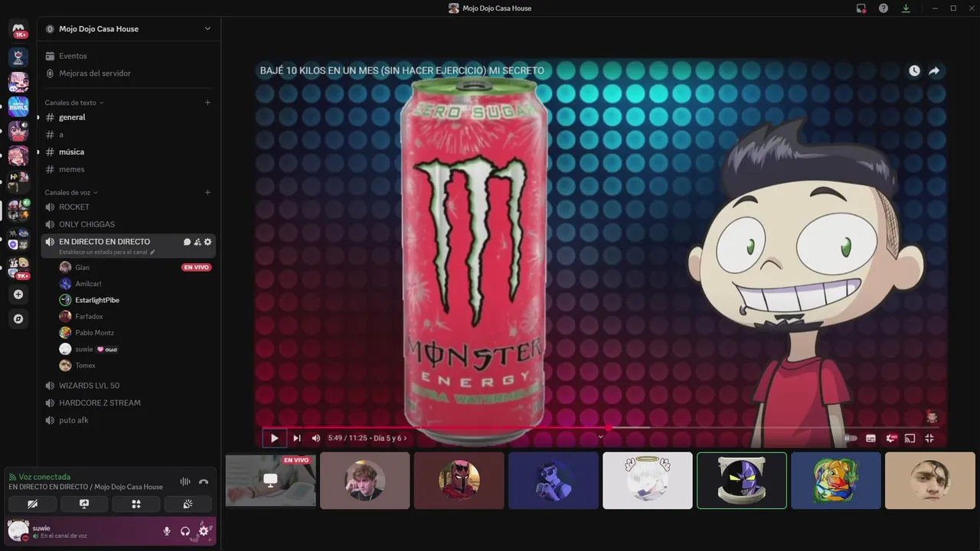980x551 pixels.
Task: Share your screen button in voice panel
Action: click(84, 504)
